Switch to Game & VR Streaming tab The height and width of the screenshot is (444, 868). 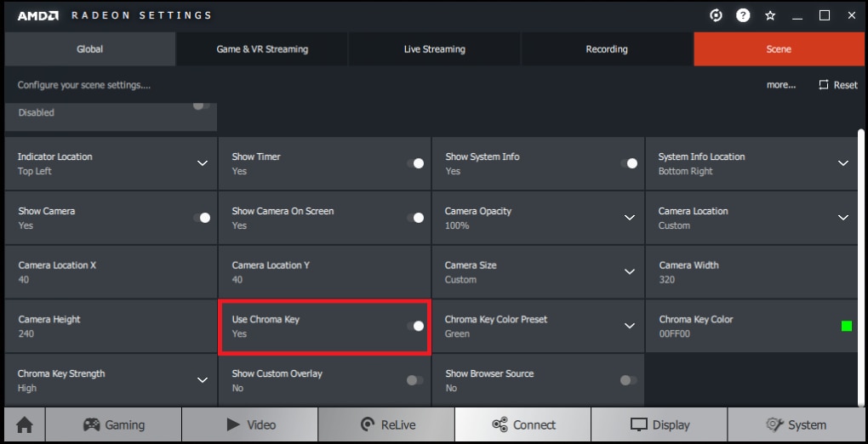point(262,48)
